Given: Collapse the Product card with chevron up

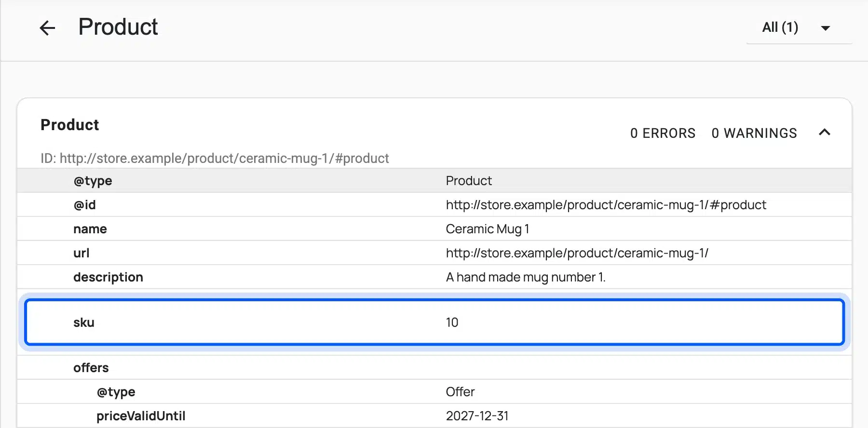Looking at the screenshot, I should pos(825,133).
